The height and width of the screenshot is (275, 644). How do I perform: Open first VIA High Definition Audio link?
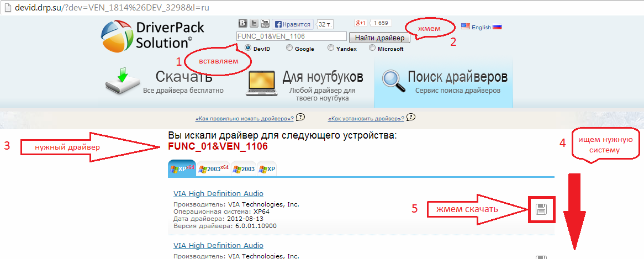coord(219,193)
